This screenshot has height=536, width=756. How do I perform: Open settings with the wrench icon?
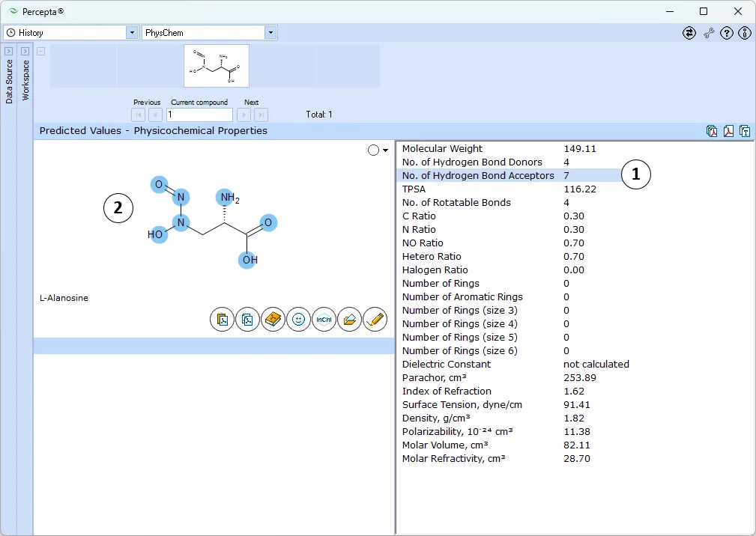tap(709, 33)
